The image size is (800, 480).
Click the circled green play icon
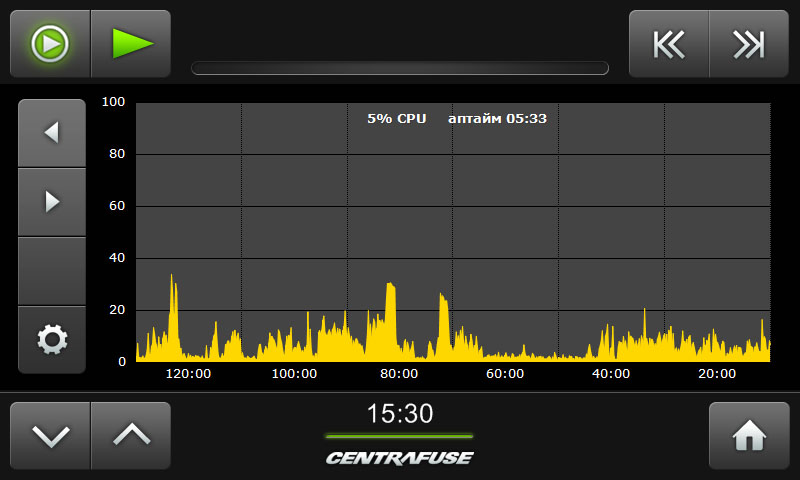pos(50,44)
